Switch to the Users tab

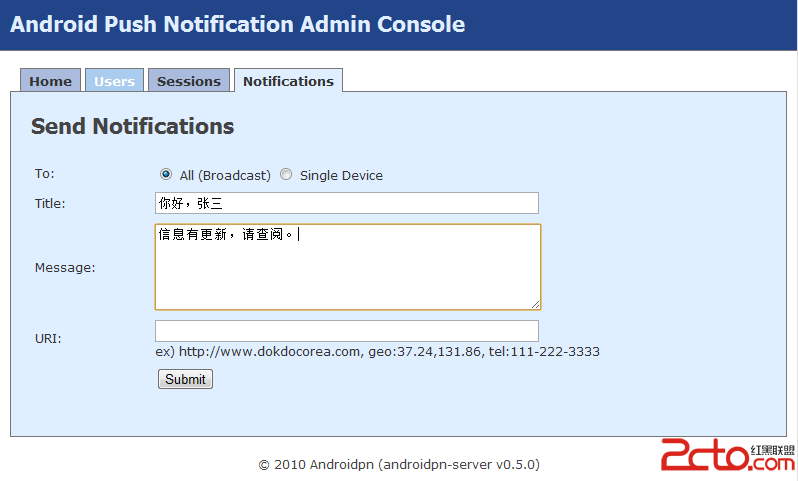[x=114, y=81]
